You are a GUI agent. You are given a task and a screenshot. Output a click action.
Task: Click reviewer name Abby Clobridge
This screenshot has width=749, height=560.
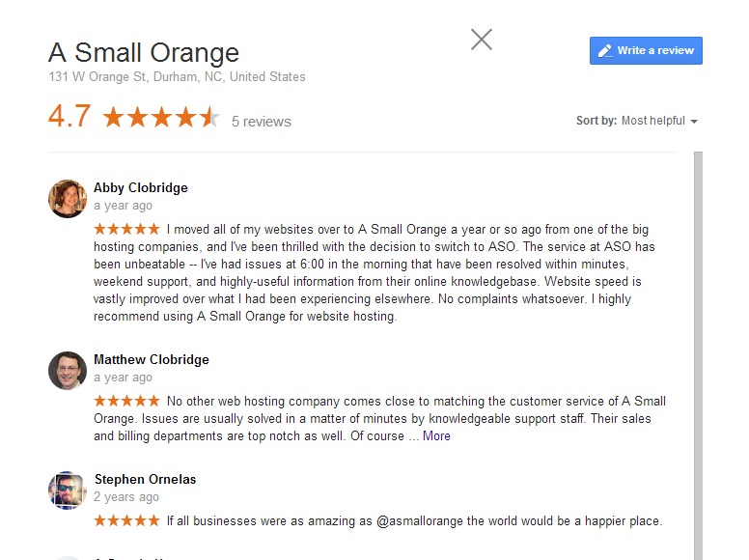(x=141, y=187)
